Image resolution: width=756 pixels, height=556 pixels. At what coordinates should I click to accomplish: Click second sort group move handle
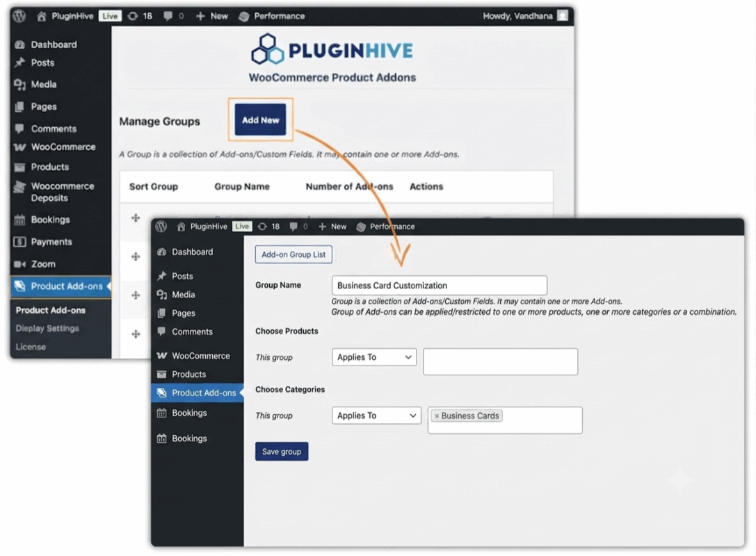click(x=136, y=256)
